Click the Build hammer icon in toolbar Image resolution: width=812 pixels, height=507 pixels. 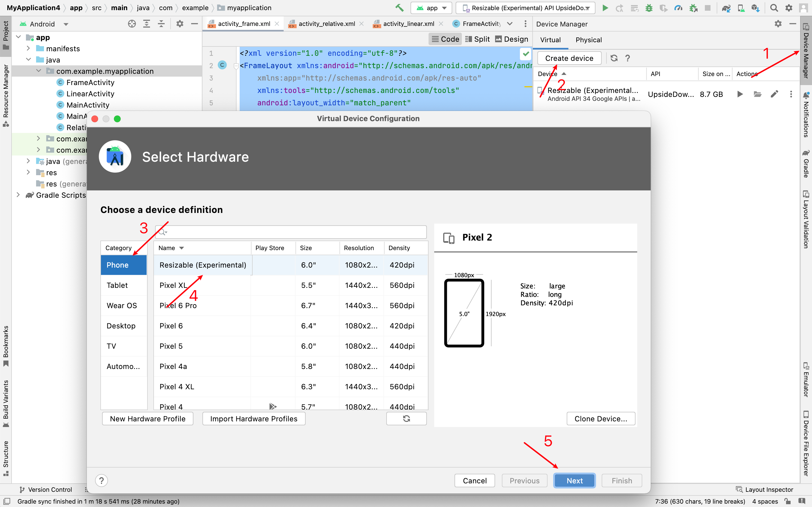[x=399, y=8]
